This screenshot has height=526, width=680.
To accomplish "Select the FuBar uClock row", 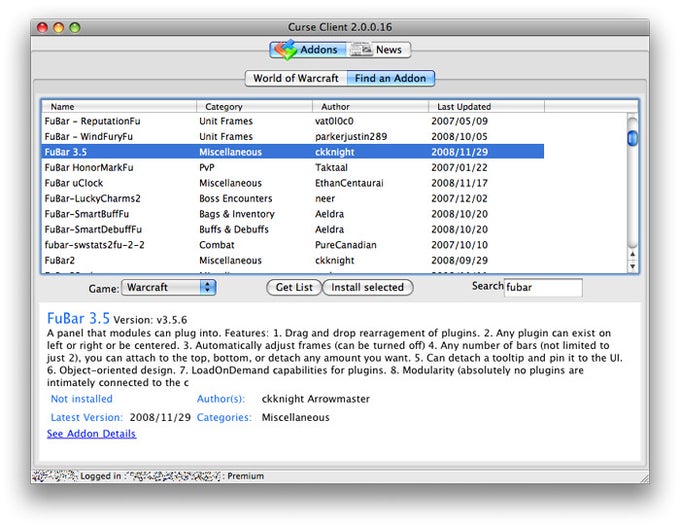I will point(293,183).
